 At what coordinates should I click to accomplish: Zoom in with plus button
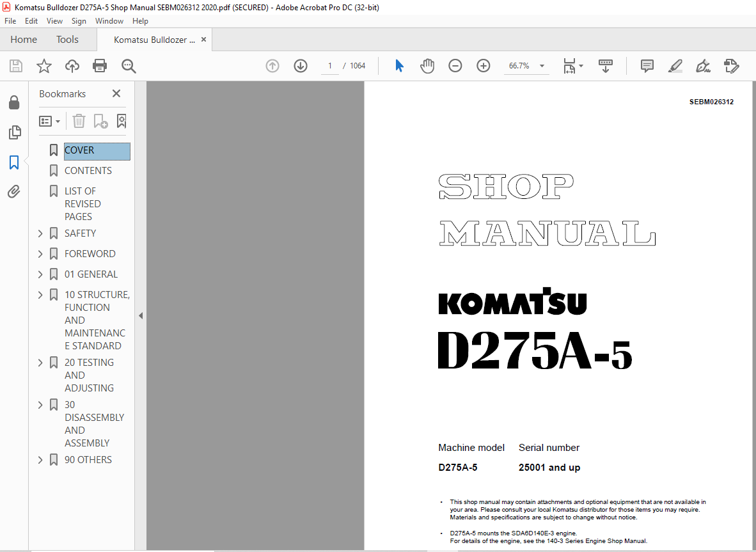[483, 66]
